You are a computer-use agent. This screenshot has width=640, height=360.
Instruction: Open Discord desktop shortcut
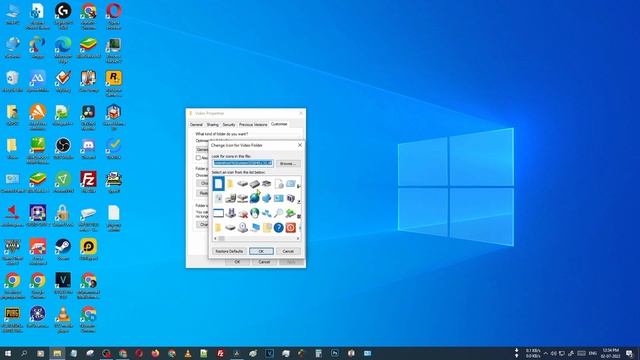(x=88, y=149)
